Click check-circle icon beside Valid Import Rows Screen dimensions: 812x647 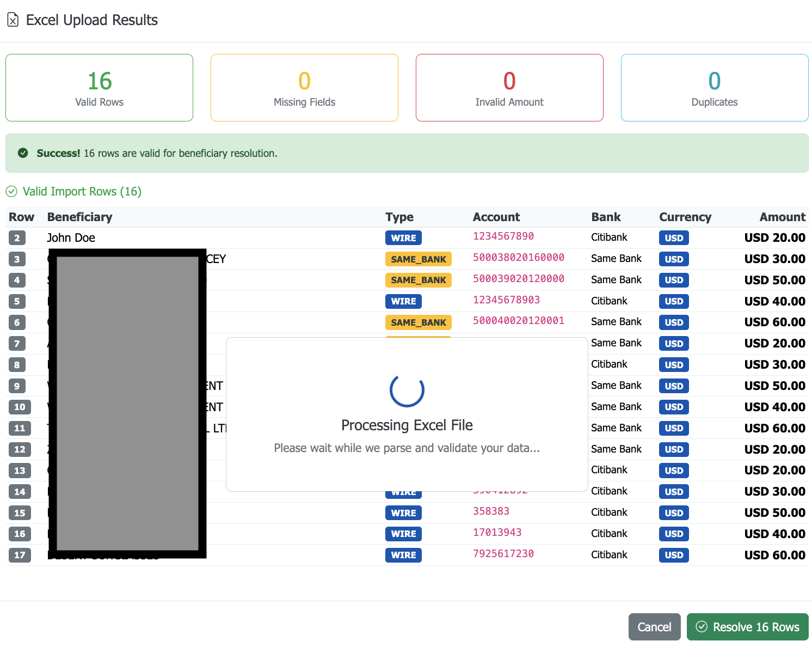11,192
